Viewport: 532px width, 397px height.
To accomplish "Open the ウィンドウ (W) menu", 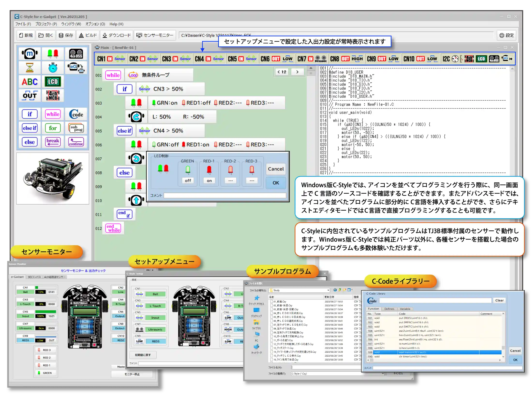I will (71, 24).
